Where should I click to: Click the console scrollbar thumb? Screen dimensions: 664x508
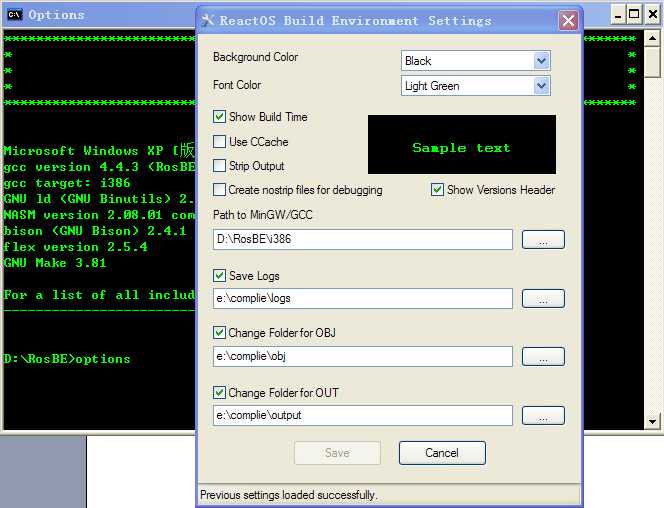point(653,62)
